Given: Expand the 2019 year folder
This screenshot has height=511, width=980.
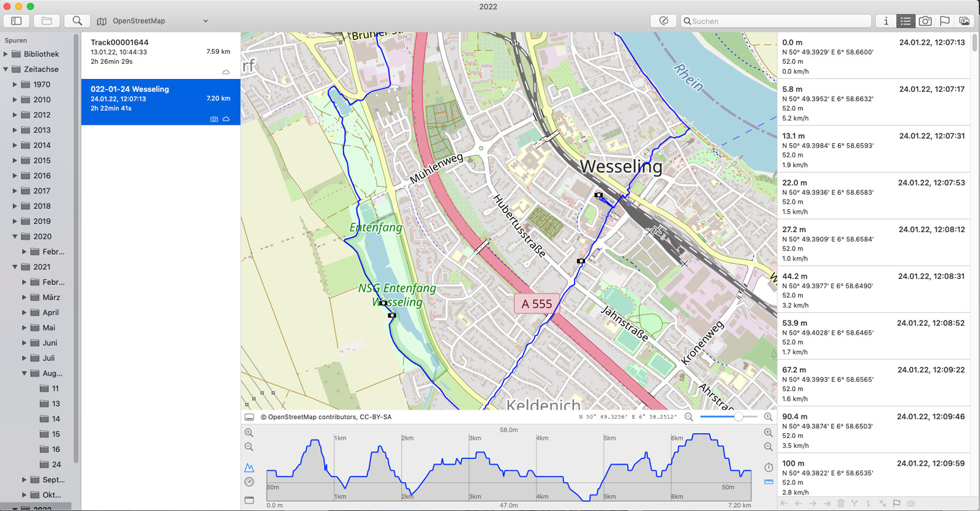Looking at the screenshot, I should 15,222.
